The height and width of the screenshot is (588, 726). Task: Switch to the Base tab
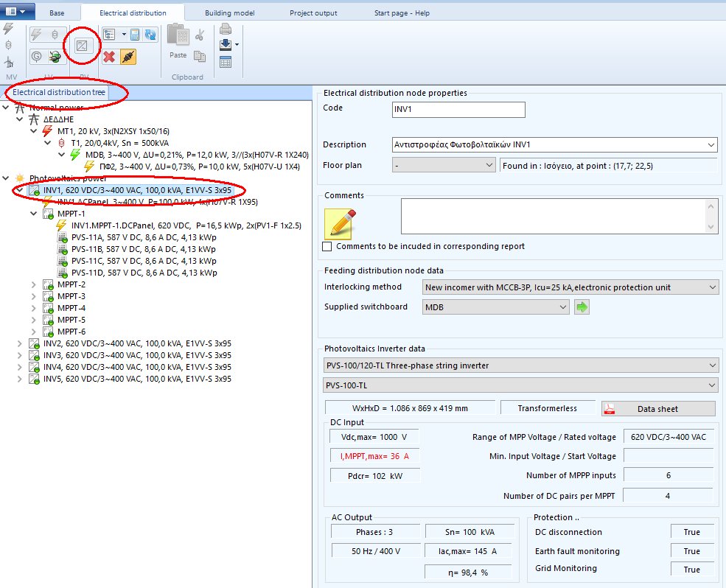[x=58, y=12]
